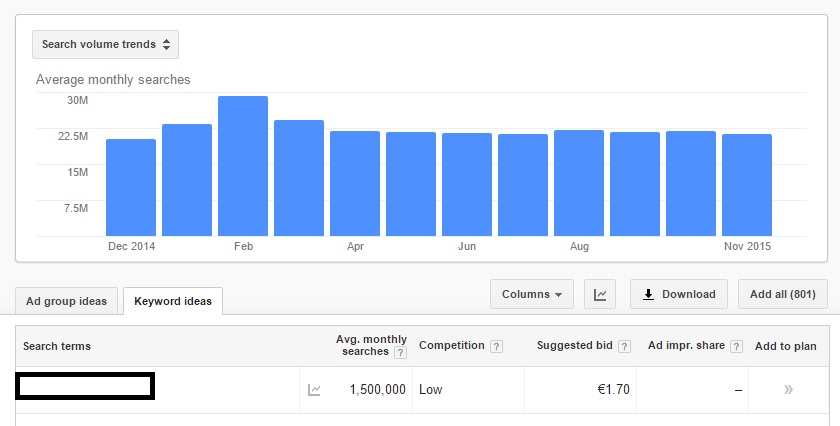The image size is (840, 426).
Task: Select the Keyword ideas tab
Action: pyautogui.click(x=172, y=301)
